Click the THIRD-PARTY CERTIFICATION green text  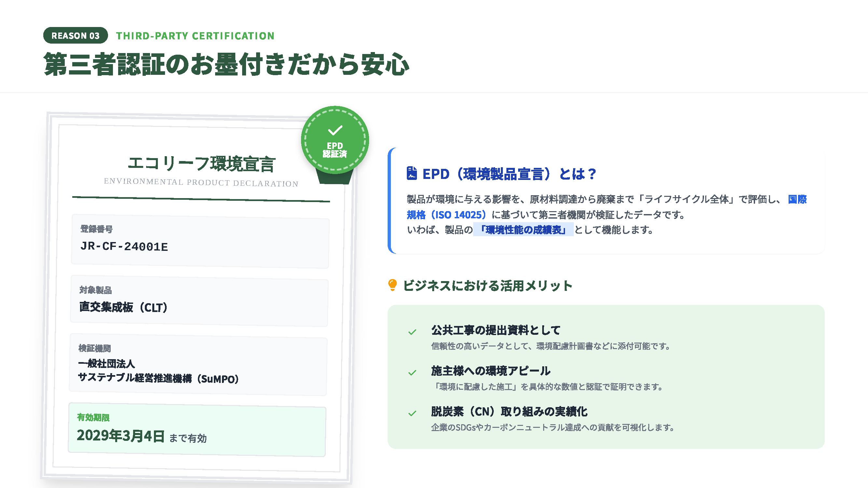click(x=195, y=36)
